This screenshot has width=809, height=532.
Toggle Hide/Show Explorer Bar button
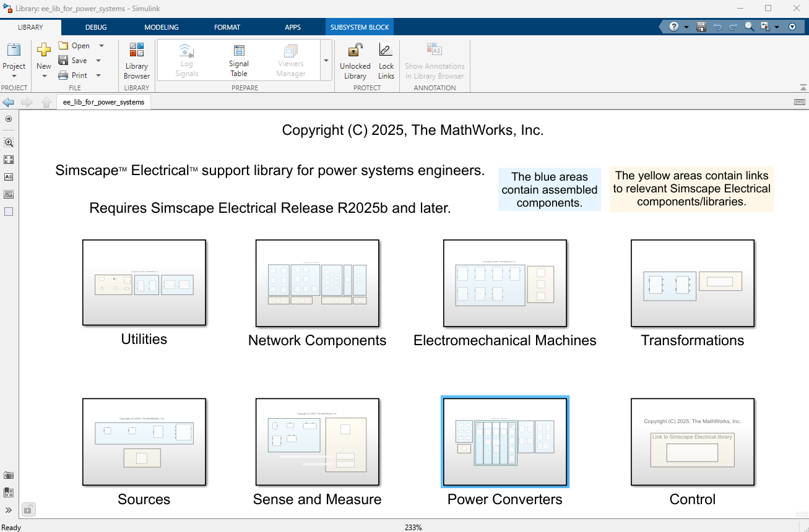[x=9, y=119]
